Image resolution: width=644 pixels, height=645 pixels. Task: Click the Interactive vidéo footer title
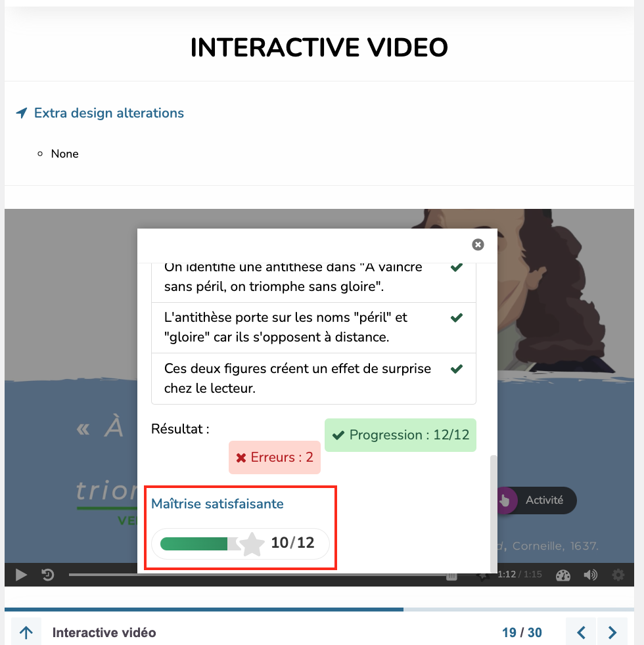[x=104, y=633]
